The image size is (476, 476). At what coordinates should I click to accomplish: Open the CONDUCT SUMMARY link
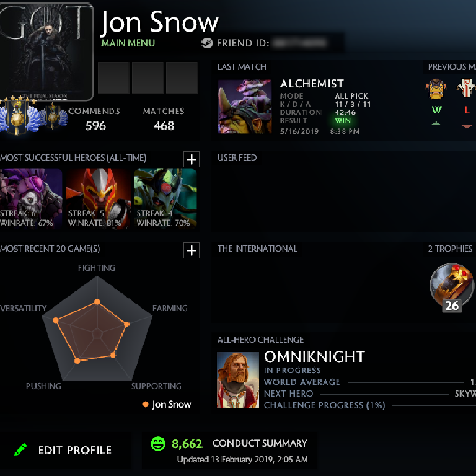click(260, 443)
